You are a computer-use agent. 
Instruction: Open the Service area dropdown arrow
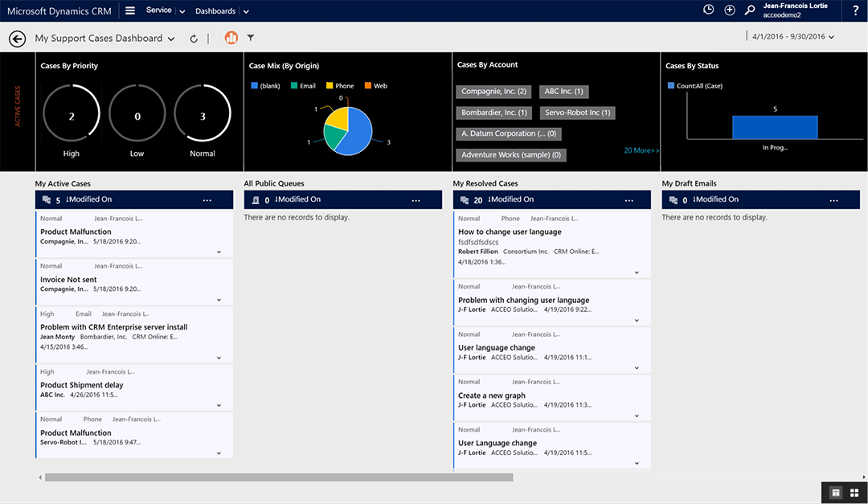182,11
